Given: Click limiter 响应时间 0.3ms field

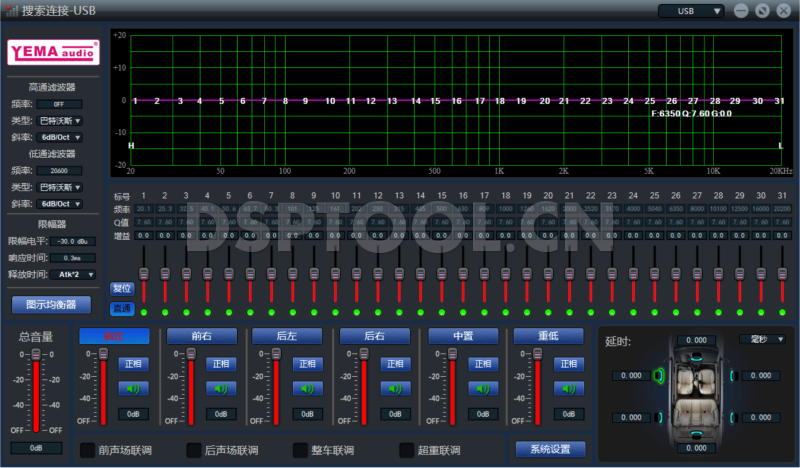Looking at the screenshot, I should click(73, 258).
